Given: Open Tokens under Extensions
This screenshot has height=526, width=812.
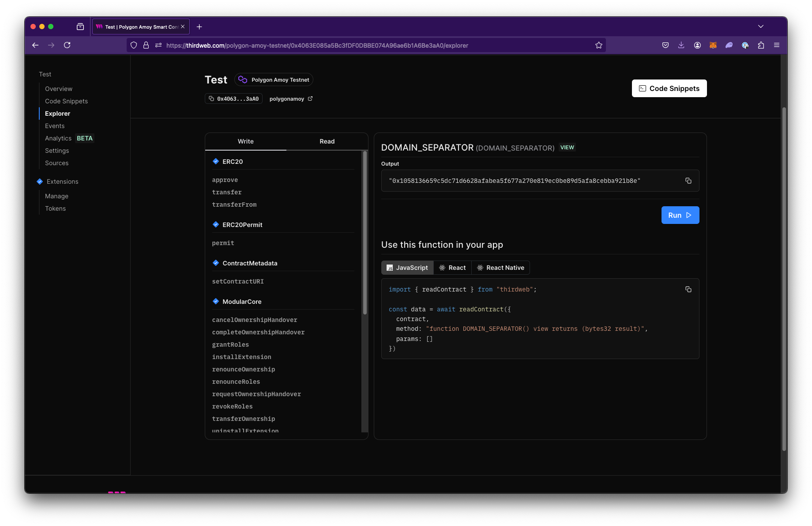Looking at the screenshot, I should [x=55, y=208].
